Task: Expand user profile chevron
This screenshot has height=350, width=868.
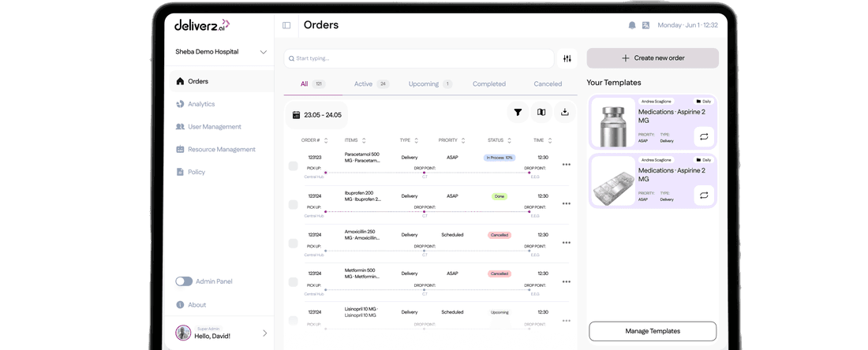Action: 264,333
